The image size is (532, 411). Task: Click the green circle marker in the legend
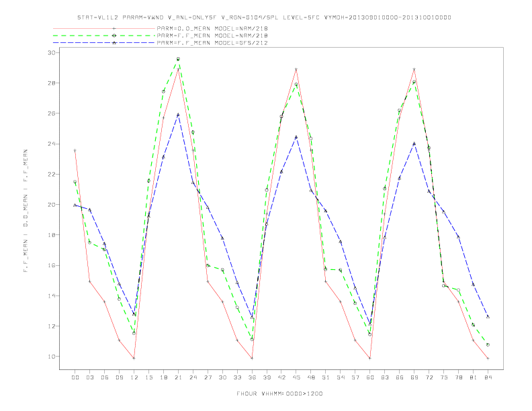(x=114, y=36)
